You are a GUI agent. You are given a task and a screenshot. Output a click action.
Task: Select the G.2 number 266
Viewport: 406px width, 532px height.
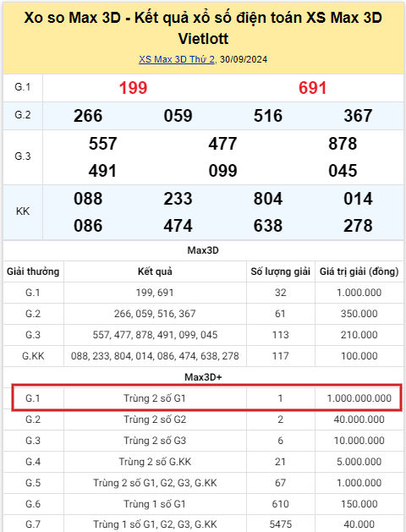88,116
